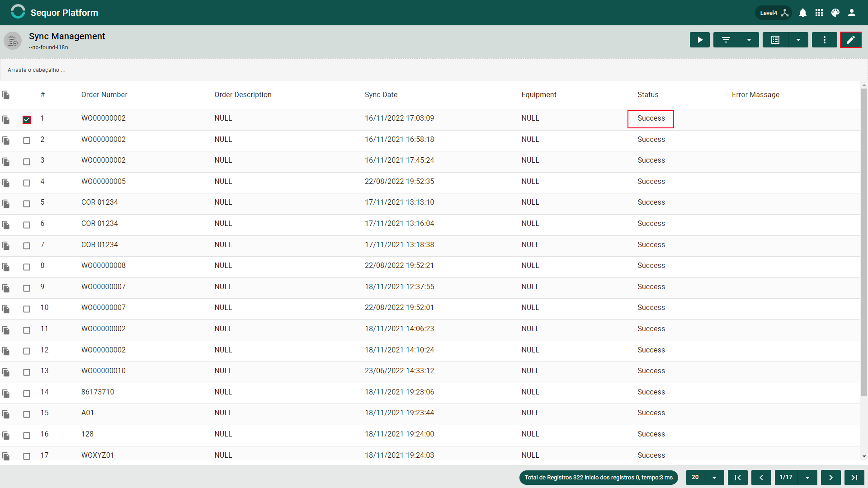
Task: Click the vertical scrollbar thumb
Action: point(864,242)
